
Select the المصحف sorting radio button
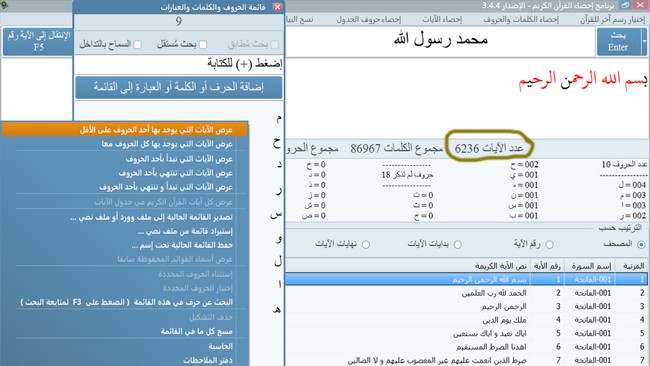[641, 245]
